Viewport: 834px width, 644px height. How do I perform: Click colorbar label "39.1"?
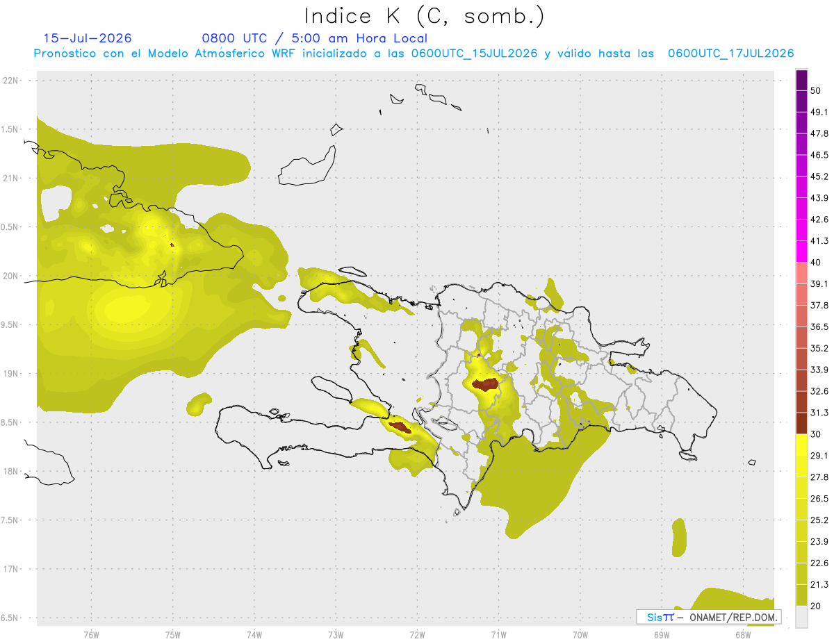point(819,283)
